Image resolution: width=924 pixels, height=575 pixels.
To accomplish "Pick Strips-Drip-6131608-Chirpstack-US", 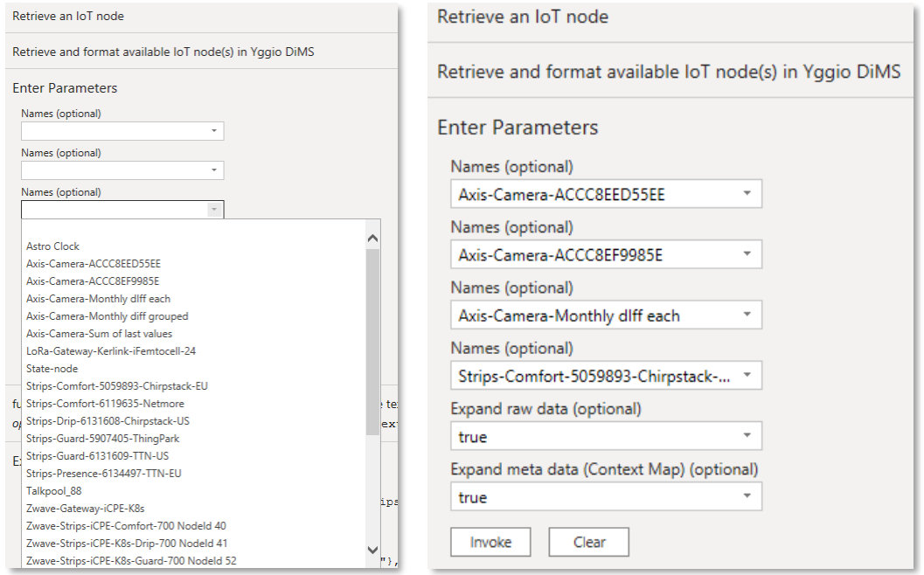I will 108,421.
